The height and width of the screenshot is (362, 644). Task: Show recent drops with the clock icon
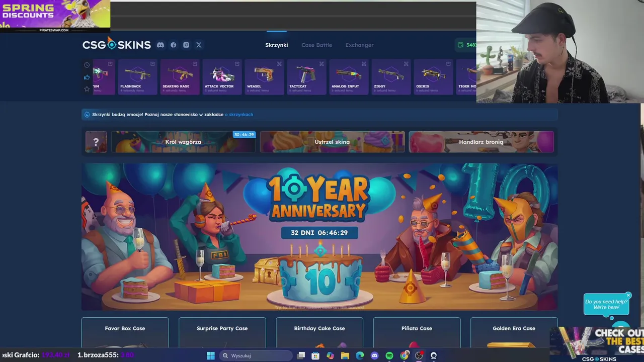(x=87, y=65)
